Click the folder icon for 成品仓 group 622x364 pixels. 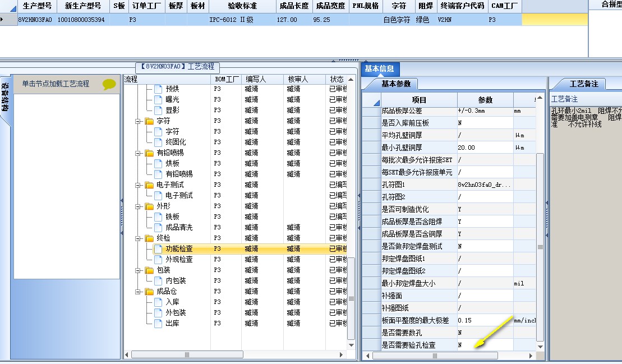(149, 292)
